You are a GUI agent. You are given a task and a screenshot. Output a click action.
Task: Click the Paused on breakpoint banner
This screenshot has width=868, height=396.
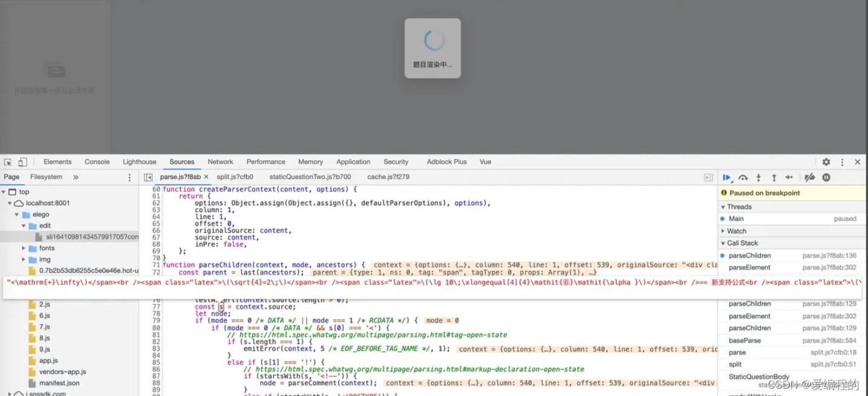pos(792,193)
